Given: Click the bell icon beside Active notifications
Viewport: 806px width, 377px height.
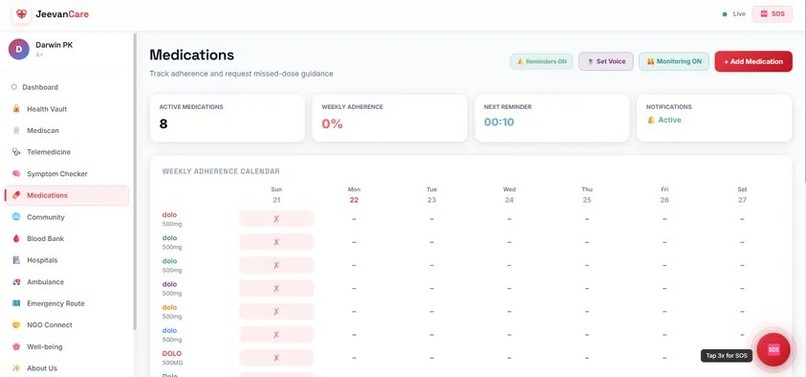Looking at the screenshot, I should [x=651, y=120].
